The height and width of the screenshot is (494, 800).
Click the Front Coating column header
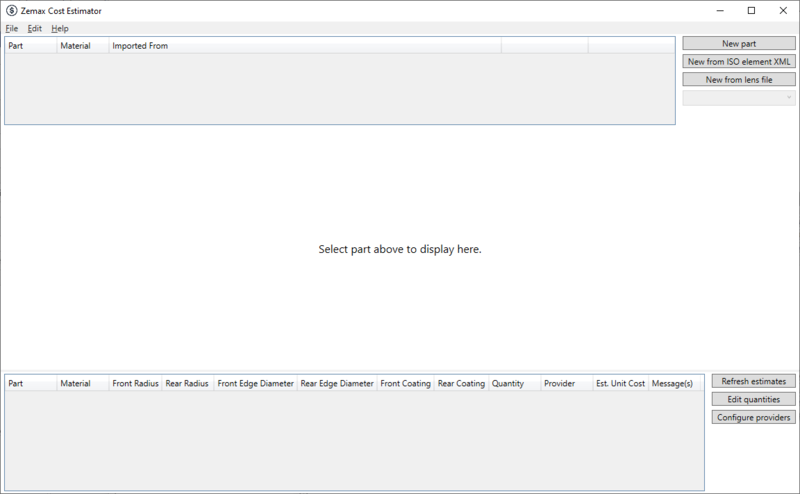pyautogui.click(x=405, y=383)
